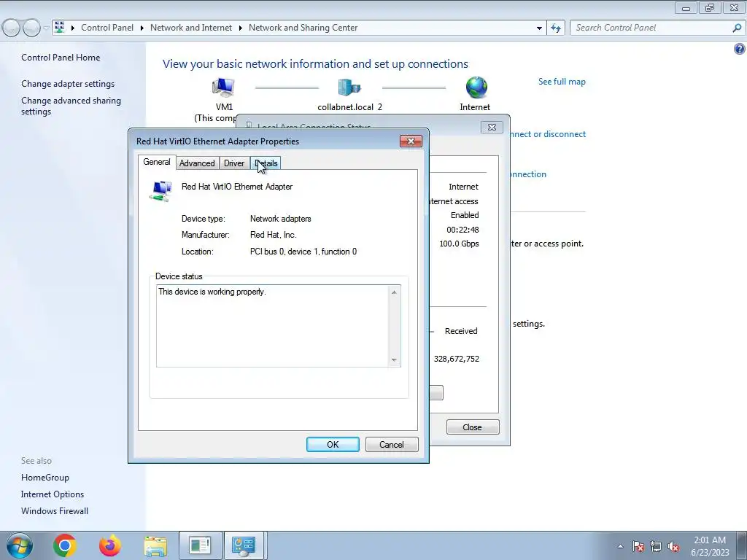747x560 pixels.
Task: Click the Forward navigation button
Action: click(31, 28)
